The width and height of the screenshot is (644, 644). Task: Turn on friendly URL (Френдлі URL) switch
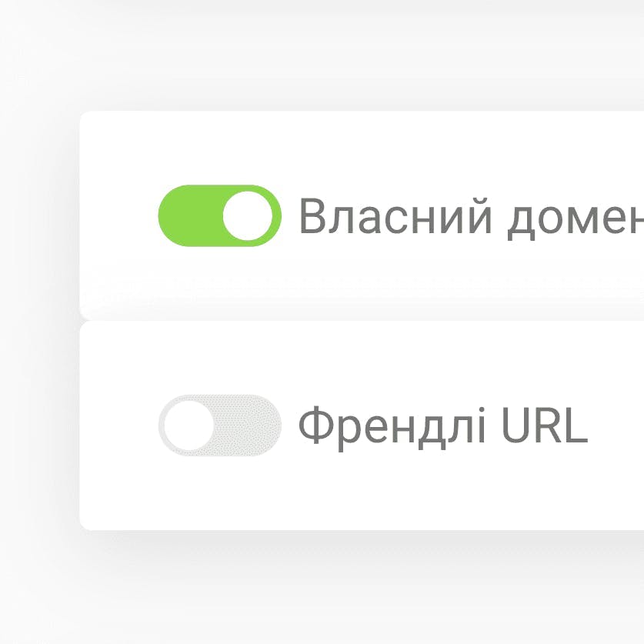click(219, 425)
